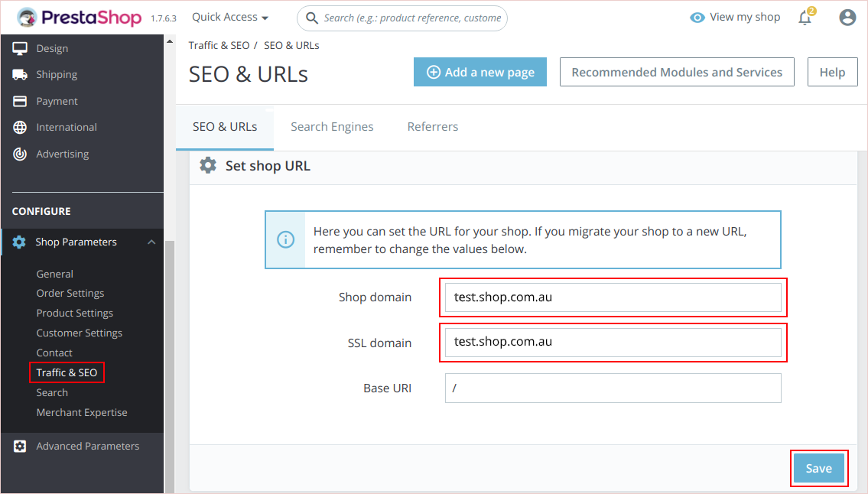Screen dimensions: 868x494
Task: Open the Quick Access dropdown
Action: tap(230, 17)
